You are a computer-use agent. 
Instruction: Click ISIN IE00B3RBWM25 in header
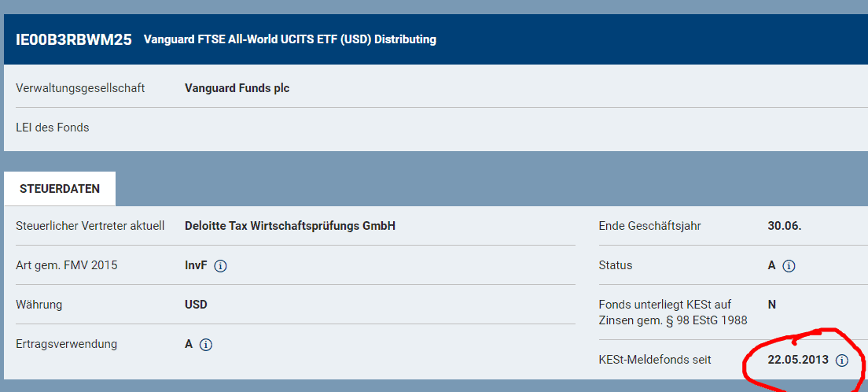[x=74, y=40]
